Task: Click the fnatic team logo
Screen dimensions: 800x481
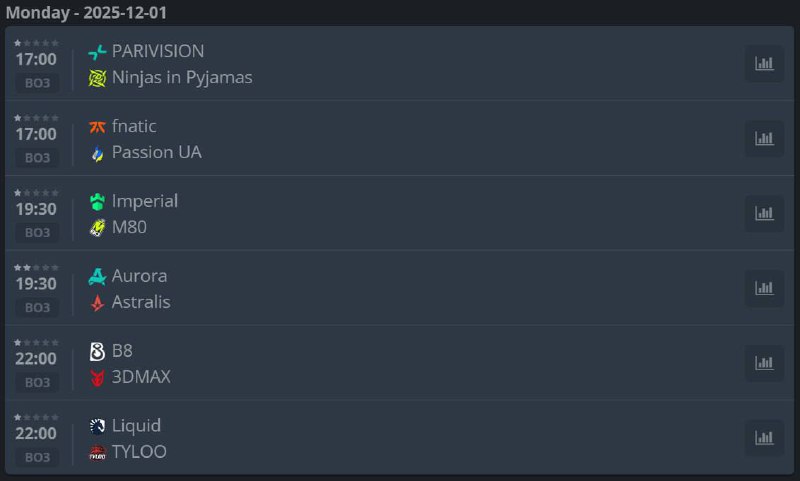Action: pos(97,127)
